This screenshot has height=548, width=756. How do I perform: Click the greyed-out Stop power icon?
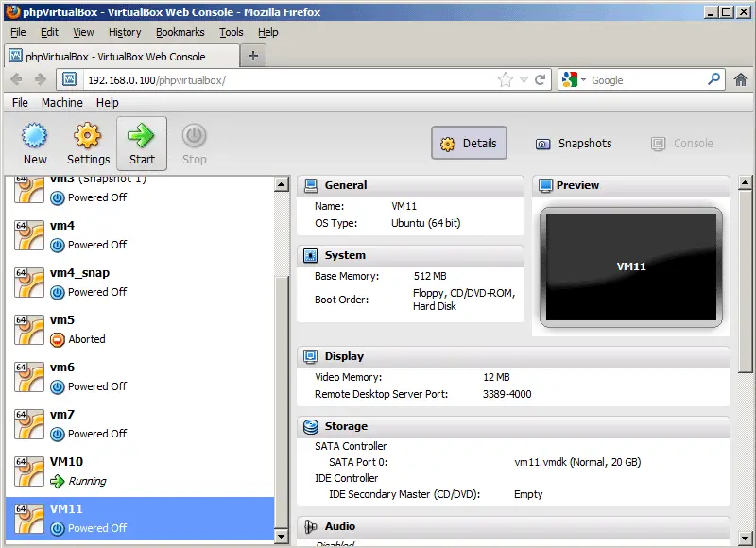click(195, 136)
